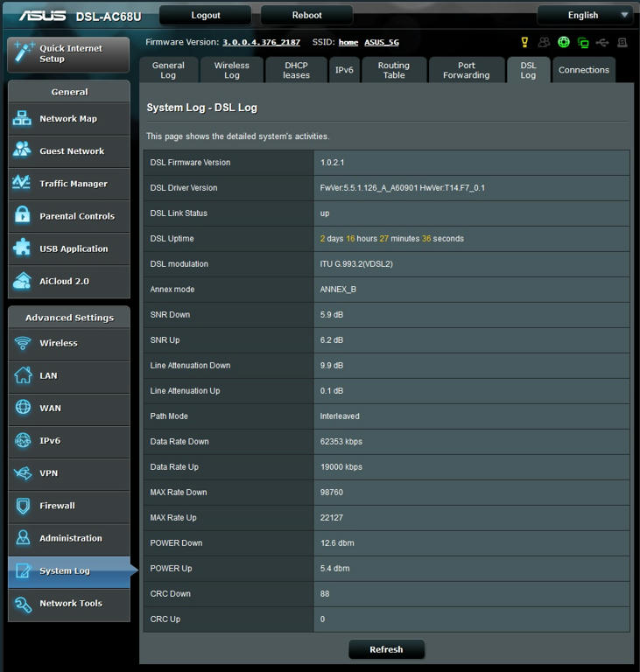This screenshot has height=672, width=640.
Task: Click the green client devices status icon
Action: click(x=583, y=42)
